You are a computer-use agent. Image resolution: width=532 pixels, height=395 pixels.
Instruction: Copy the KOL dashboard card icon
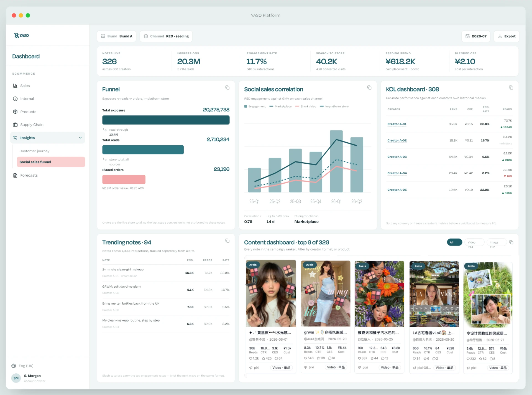[511, 88]
